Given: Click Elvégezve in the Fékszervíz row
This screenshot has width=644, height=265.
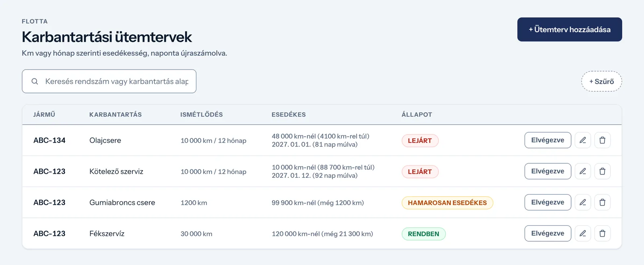Looking at the screenshot, I should pyautogui.click(x=548, y=233).
